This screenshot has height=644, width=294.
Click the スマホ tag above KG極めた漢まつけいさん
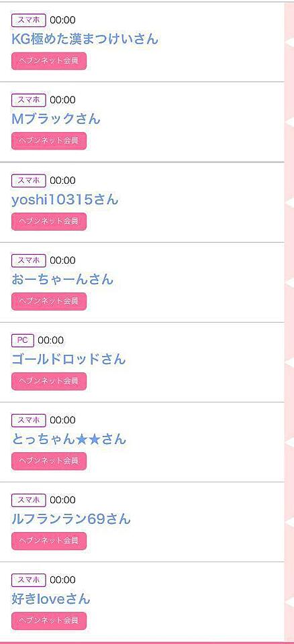pyautogui.click(x=28, y=20)
